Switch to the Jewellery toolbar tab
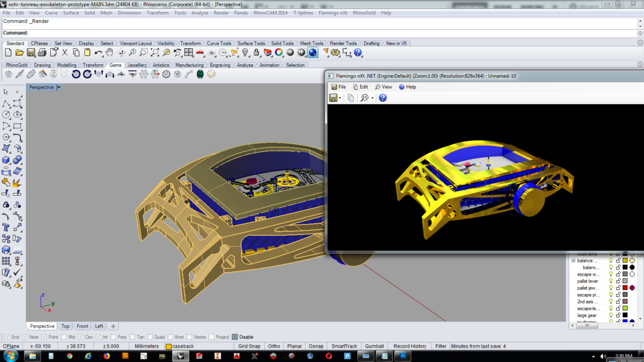Viewport: 644px width, 362px height. point(137,65)
